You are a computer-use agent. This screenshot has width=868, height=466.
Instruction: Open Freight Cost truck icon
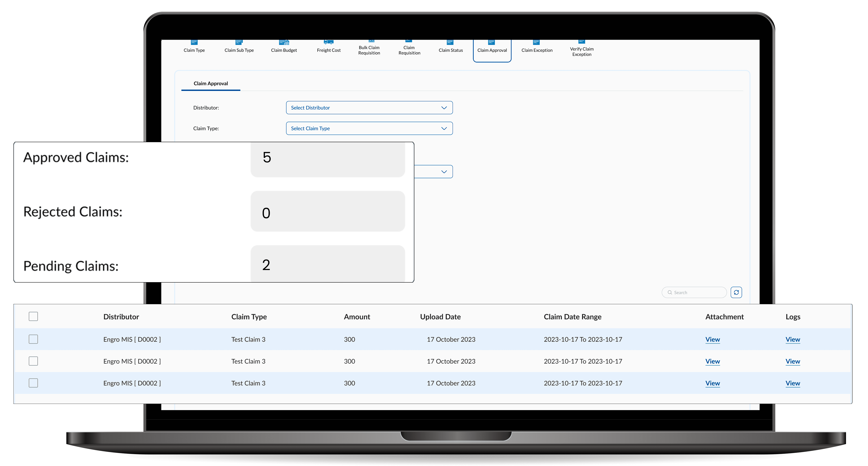click(x=329, y=47)
